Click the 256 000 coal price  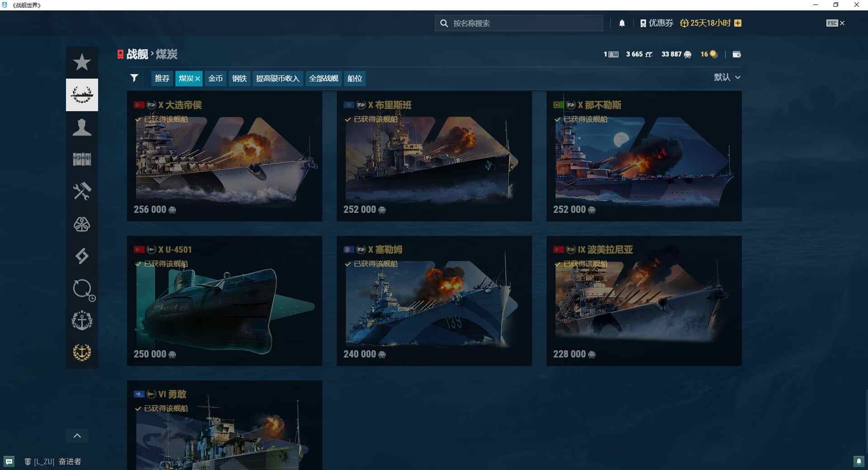[155, 210]
